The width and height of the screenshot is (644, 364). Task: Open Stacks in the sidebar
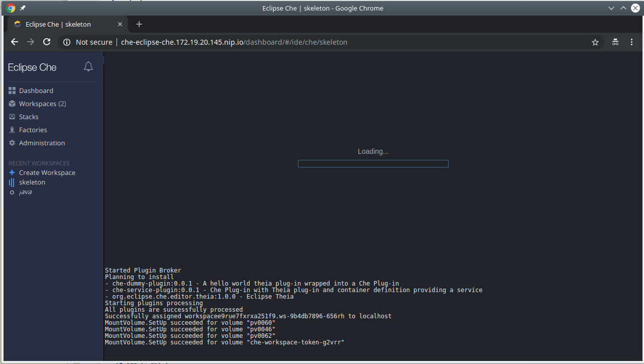click(29, 117)
